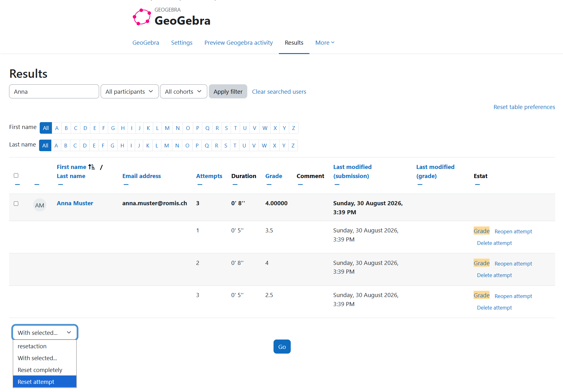Click the GeoGebra logo icon

coord(142,17)
